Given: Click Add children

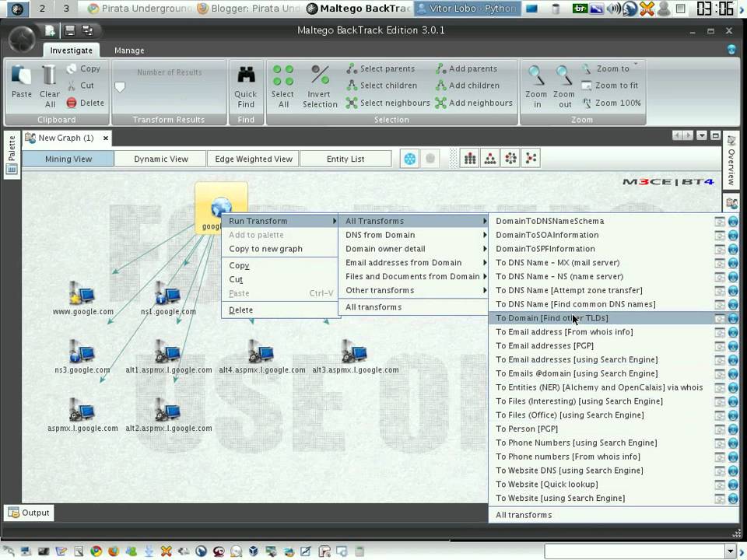Looking at the screenshot, I should point(468,86).
